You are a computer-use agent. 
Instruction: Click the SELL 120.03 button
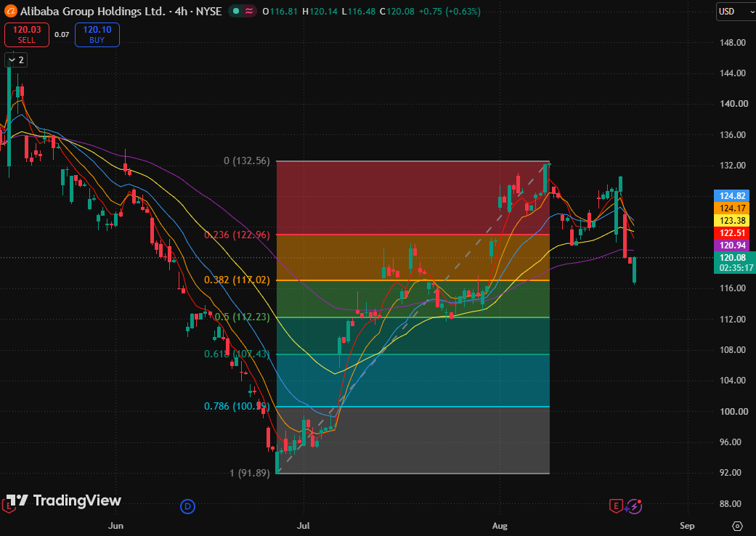pyautogui.click(x=27, y=35)
